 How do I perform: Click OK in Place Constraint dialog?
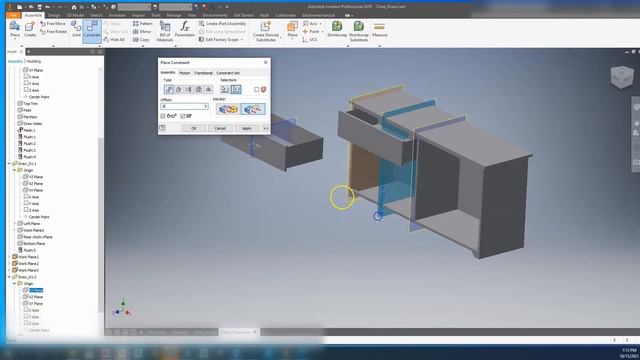pos(194,128)
